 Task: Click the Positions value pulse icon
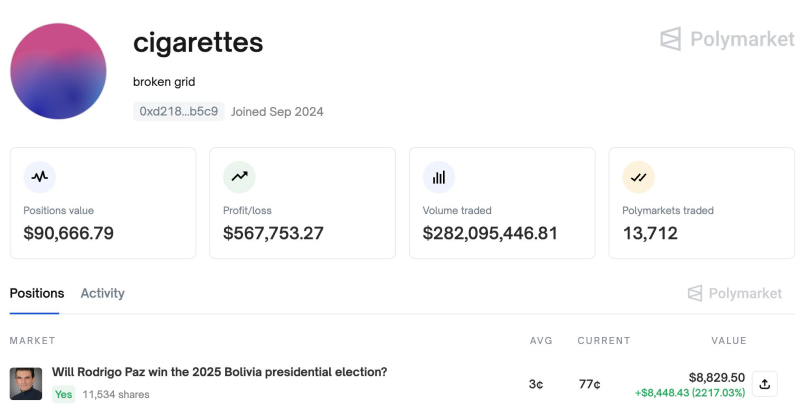(39, 177)
